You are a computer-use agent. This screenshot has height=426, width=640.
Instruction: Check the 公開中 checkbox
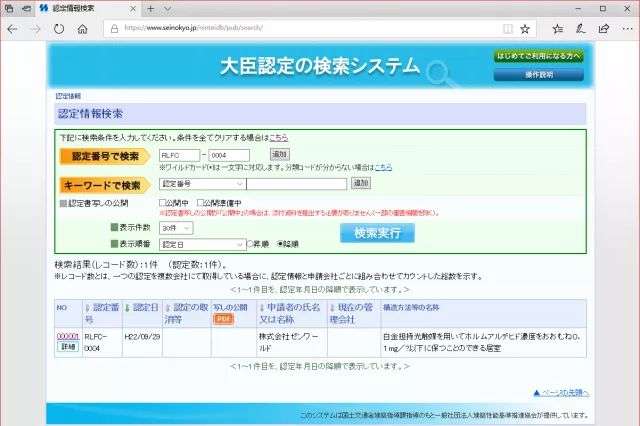tap(162, 202)
